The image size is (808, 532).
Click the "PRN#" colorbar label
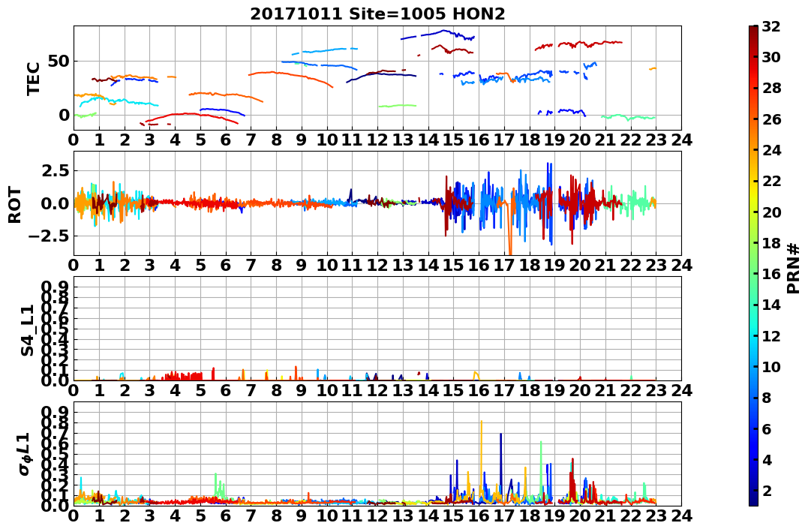point(793,268)
